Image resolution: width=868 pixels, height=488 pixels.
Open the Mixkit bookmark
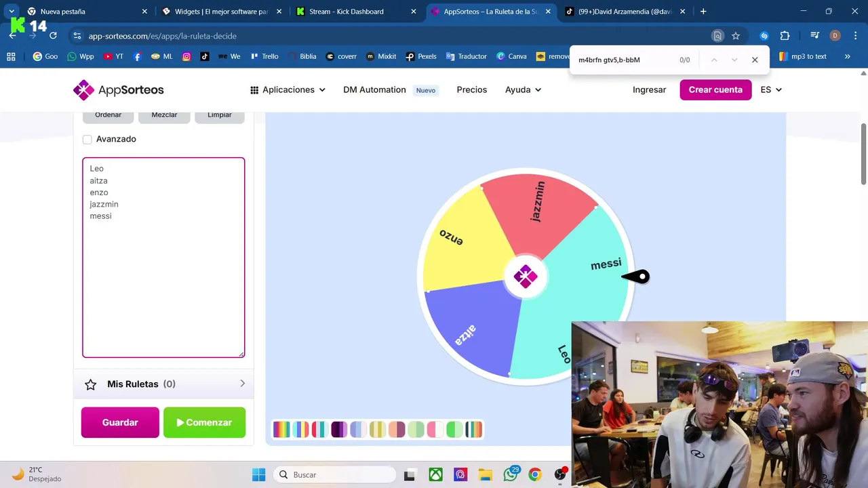point(381,56)
